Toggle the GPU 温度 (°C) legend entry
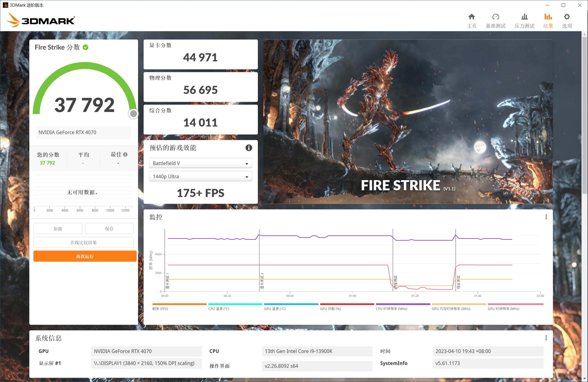This screenshot has width=588, height=382. coord(291,307)
